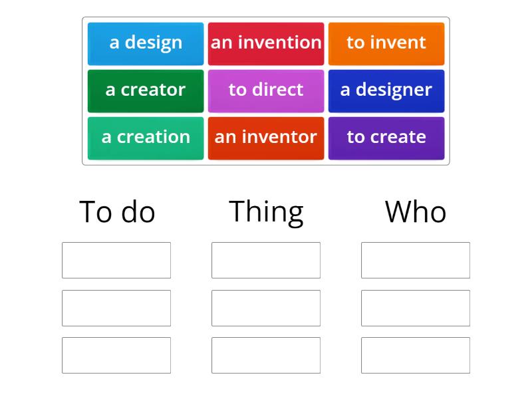Click the top empty box under 'Who'

click(415, 260)
